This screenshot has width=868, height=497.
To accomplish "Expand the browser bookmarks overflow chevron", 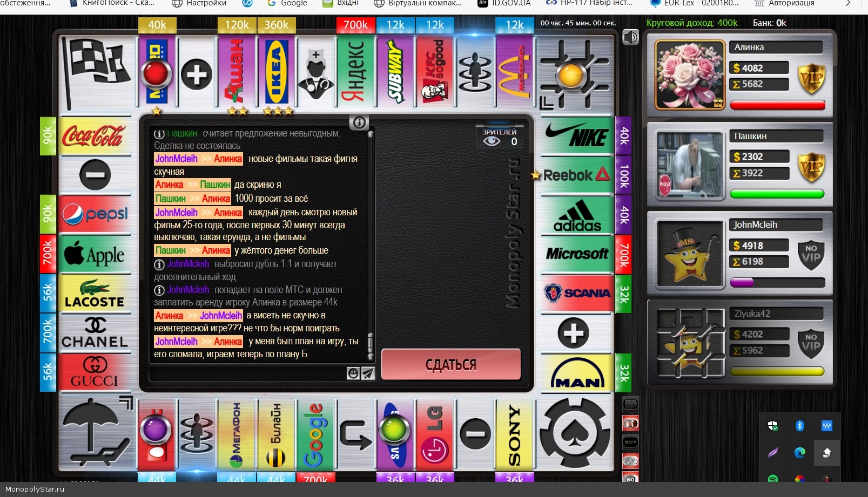I will tap(848, 3).
